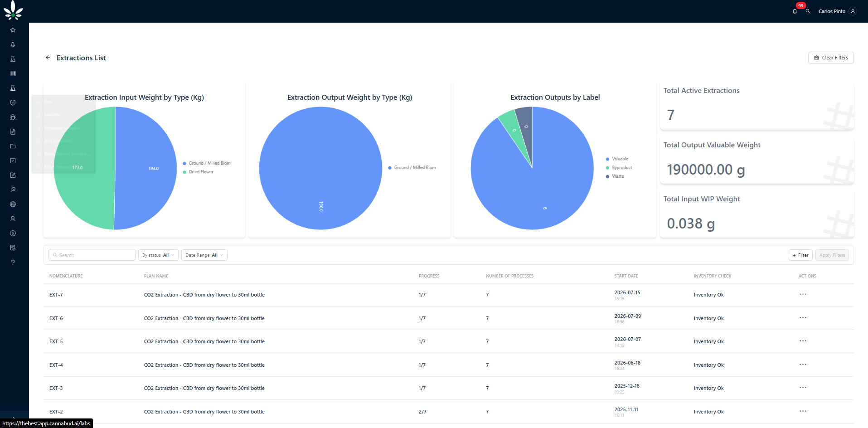Open actions menu for EXT-6 row
This screenshot has height=428, width=868.
click(x=803, y=318)
